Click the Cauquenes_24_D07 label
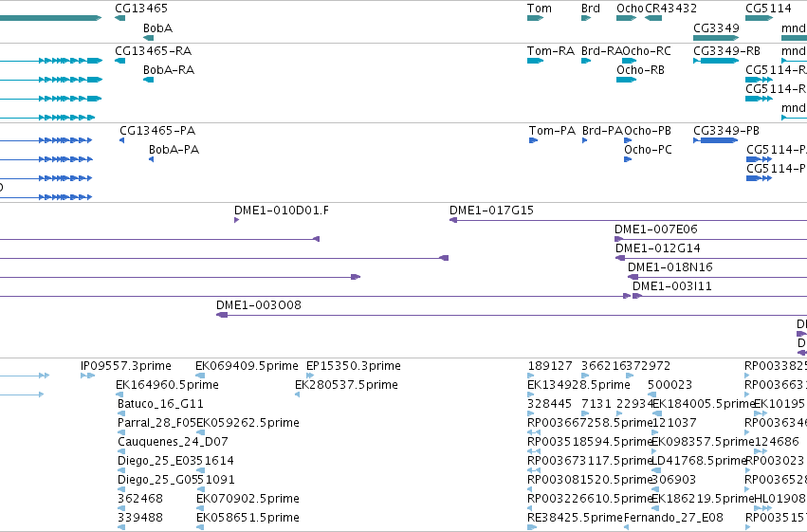 point(173,443)
